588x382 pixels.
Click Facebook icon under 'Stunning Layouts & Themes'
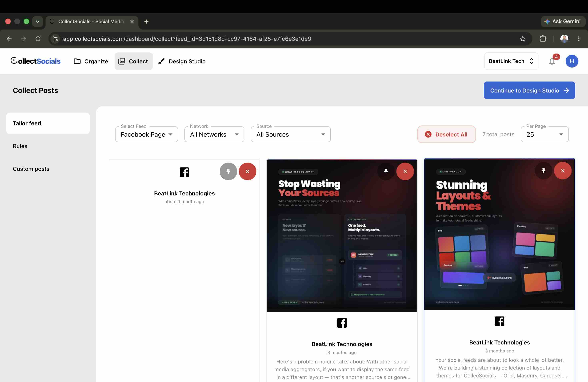pos(499,321)
